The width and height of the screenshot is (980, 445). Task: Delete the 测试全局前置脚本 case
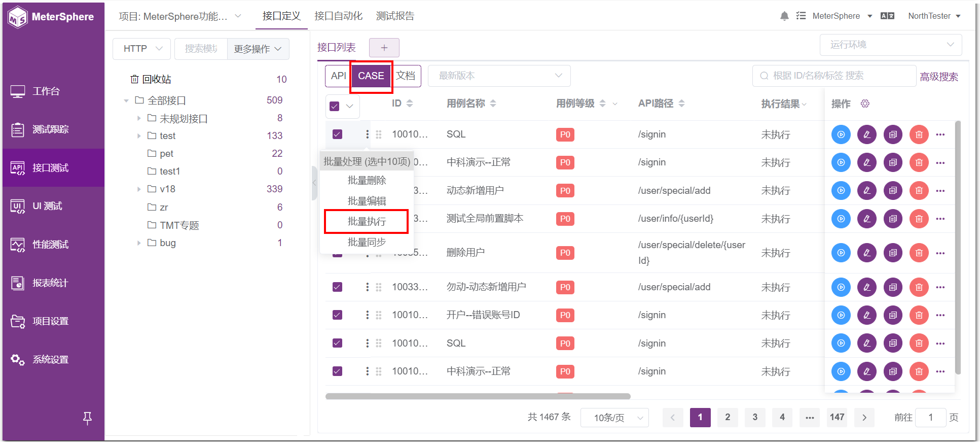click(919, 219)
